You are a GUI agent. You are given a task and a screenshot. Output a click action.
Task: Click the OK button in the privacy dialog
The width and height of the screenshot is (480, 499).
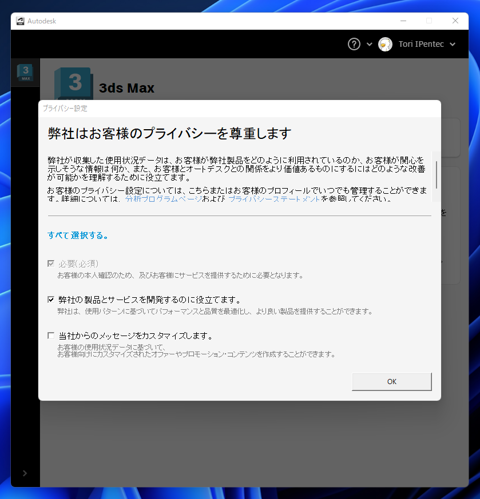[x=392, y=381]
